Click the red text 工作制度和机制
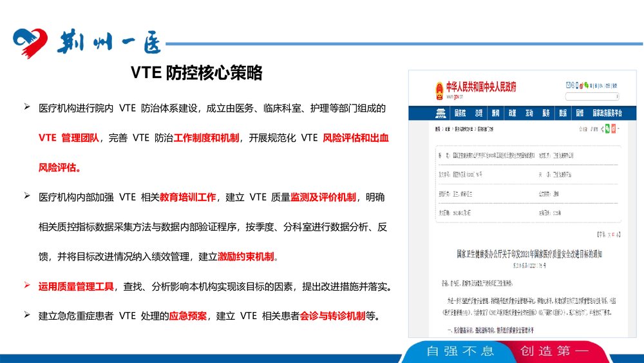The image size is (644, 363). 206,138
